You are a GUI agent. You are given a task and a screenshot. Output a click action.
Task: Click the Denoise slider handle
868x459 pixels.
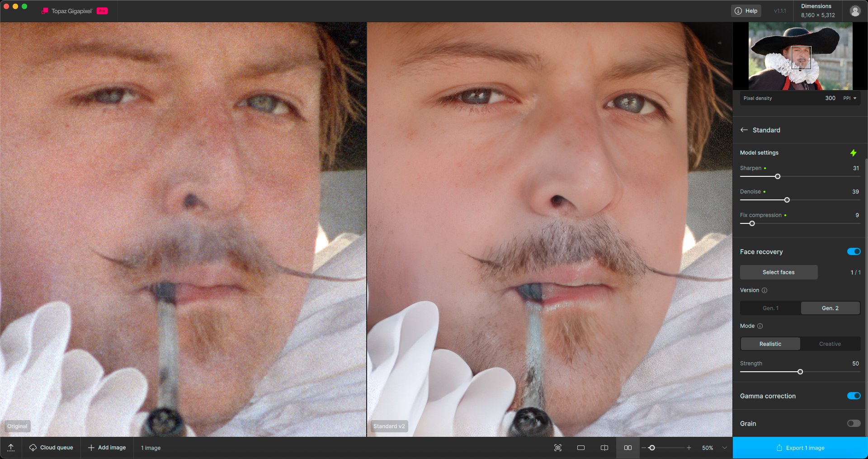click(787, 200)
